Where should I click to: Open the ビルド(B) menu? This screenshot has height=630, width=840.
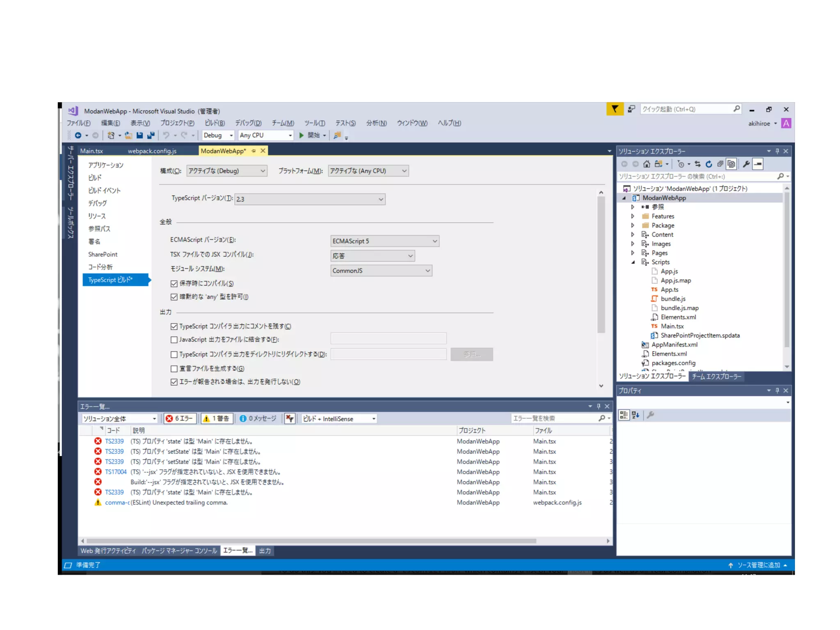[215, 123]
